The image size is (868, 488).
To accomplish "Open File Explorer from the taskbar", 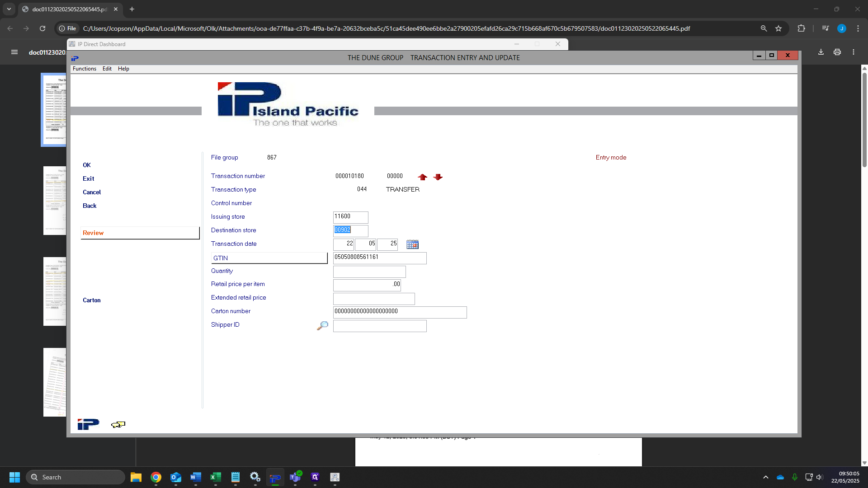I will [x=136, y=477].
